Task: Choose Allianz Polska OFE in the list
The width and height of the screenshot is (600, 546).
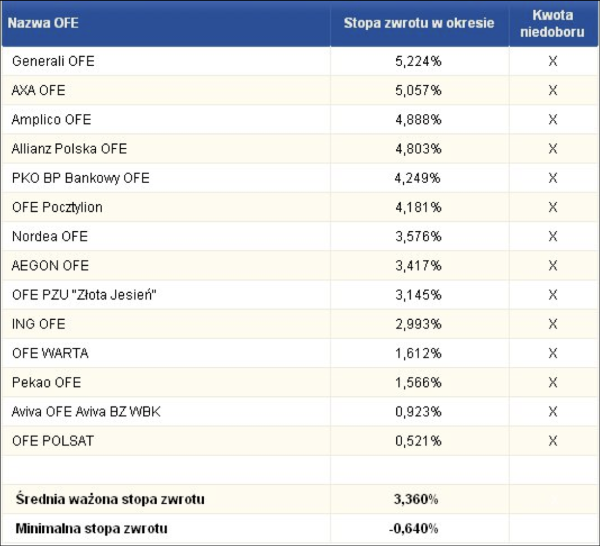Action: (69, 149)
